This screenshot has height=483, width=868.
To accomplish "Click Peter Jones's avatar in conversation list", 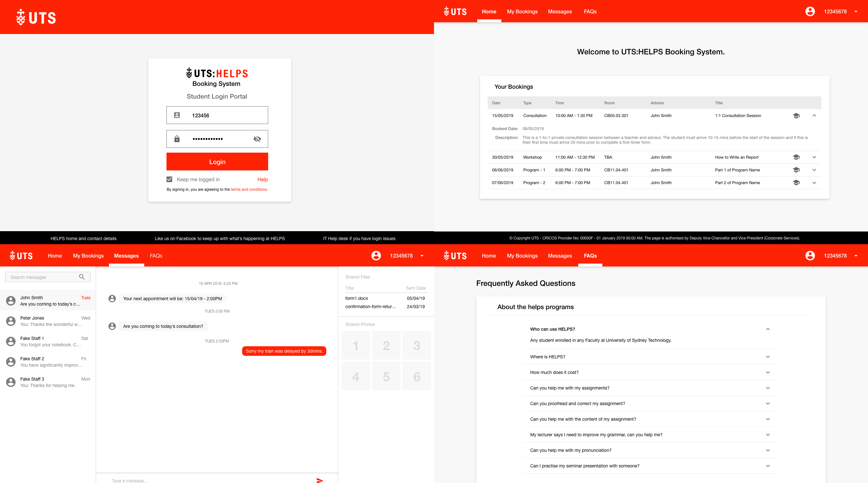I will pyautogui.click(x=11, y=321).
